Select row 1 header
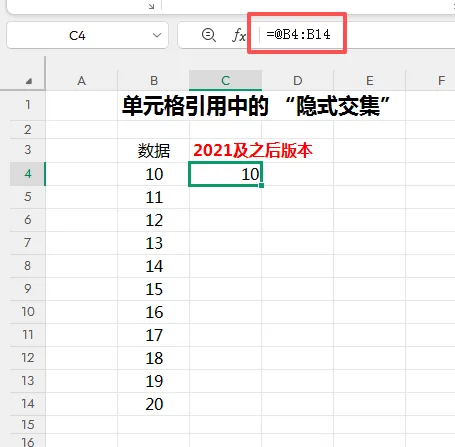Screen dimensions: 455x447 tap(28, 105)
